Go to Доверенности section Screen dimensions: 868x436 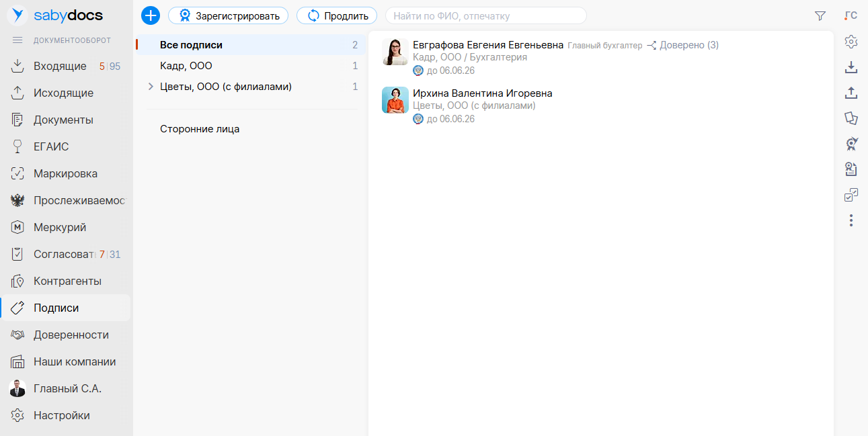tap(71, 335)
